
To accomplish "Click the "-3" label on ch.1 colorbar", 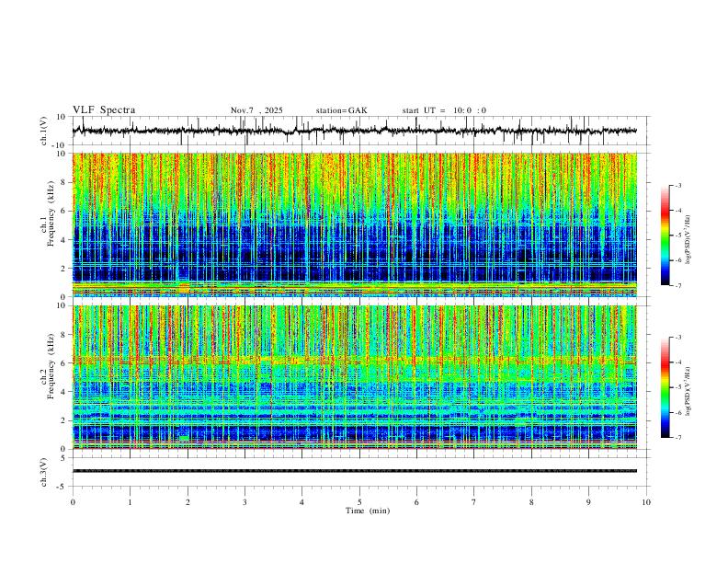I will point(678,185).
